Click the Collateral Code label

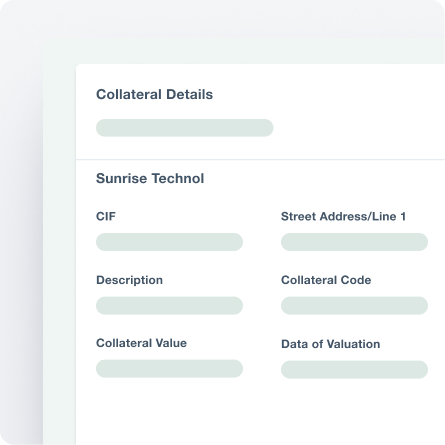click(326, 280)
